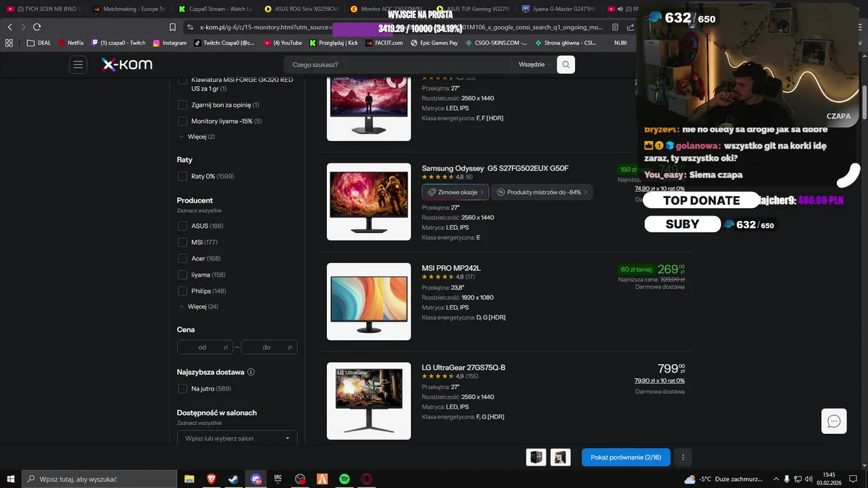Open LG UltraGear 27GS75Q-B product title

463,367
